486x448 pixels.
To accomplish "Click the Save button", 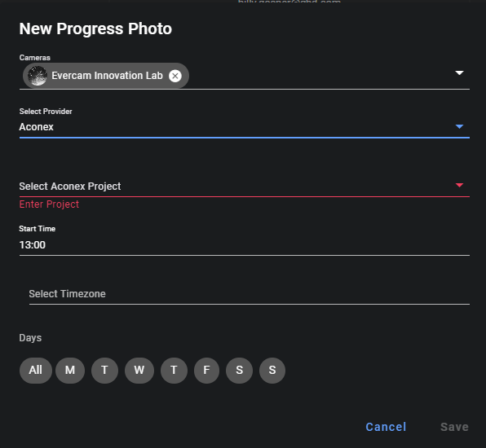I will (x=454, y=427).
